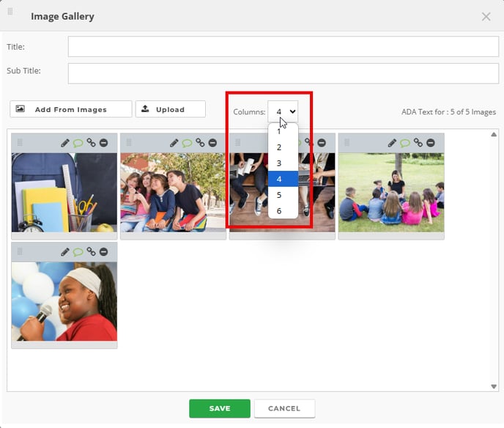Focus the Sub Title input field
This screenshot has width=504, height=428.
(283, 73)
